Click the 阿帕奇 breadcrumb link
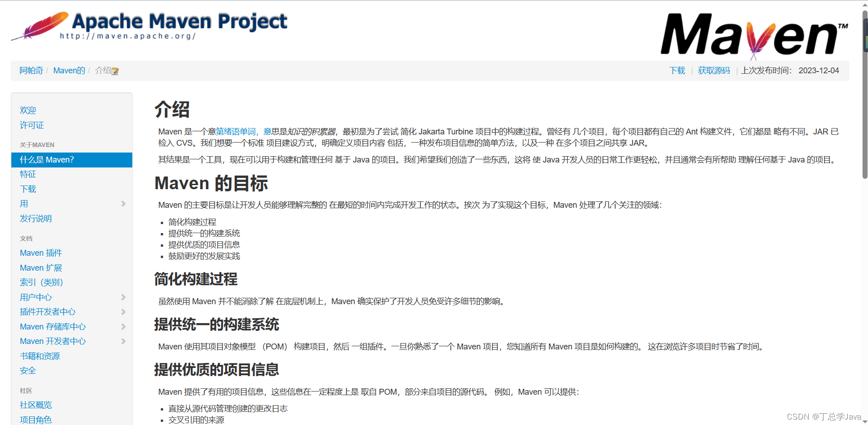The height and width of the screenshot is (425, 868). pos(31,71)
